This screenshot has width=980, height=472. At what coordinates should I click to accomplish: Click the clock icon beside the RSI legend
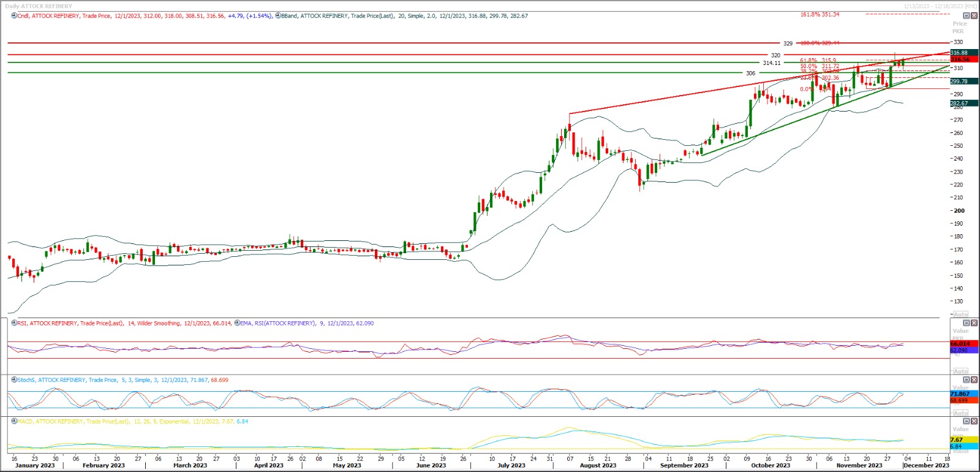click(x=14, y=323)
